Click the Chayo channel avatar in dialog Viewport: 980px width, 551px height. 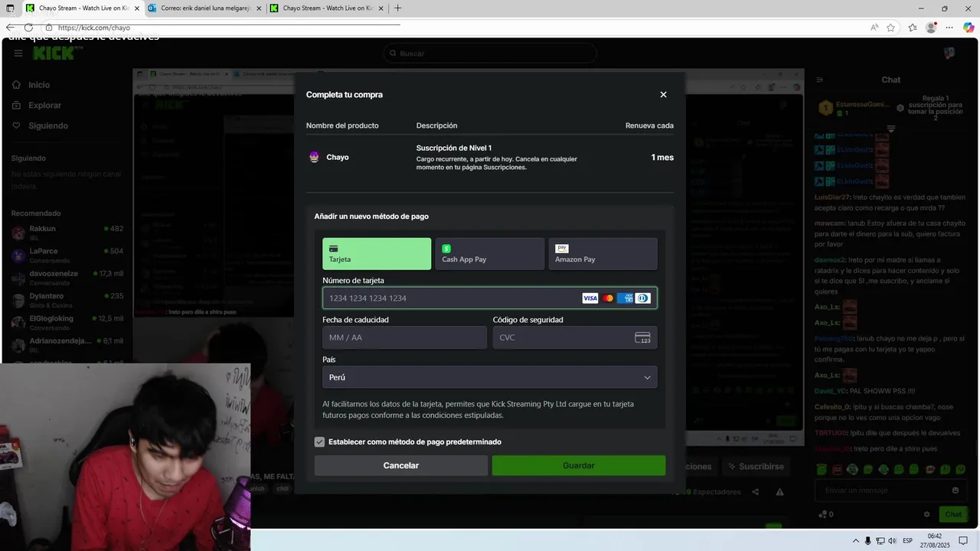click(314, 157)
